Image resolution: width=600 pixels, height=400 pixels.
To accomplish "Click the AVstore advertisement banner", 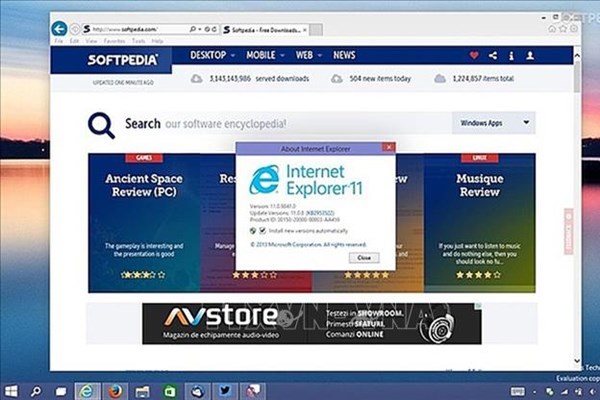I will pos(312,323).
